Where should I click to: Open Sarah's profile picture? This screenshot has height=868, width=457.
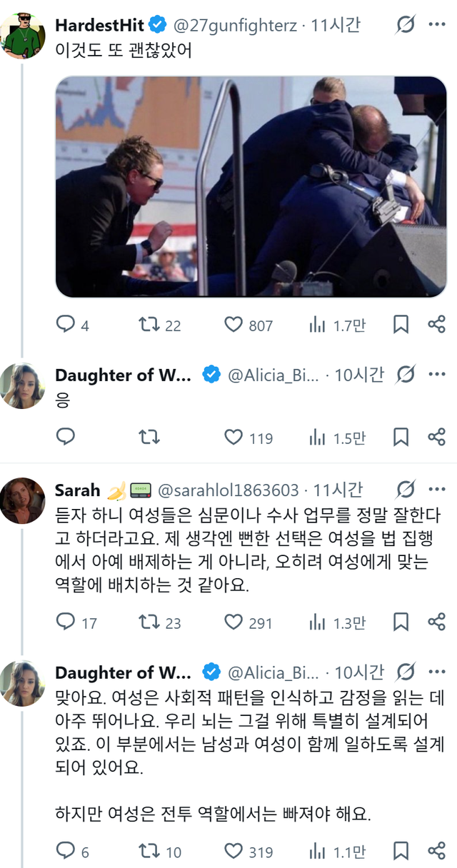[23, 500]
